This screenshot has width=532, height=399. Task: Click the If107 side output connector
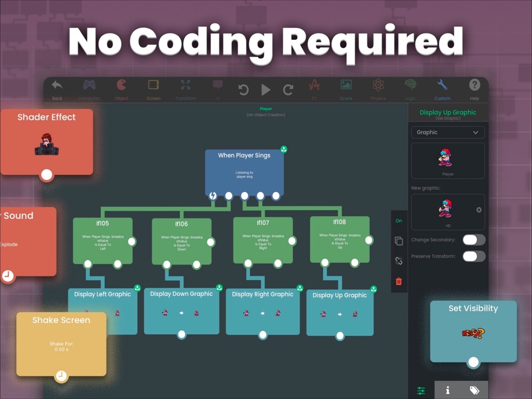(x=292, y=241)
